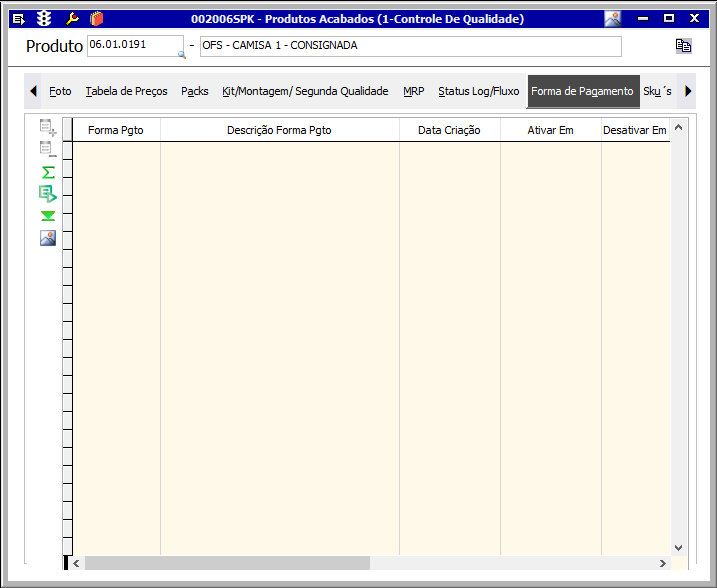Remove a row with the grid minus icon
This screenshot has height=588, width=717.
click(48, 150)
